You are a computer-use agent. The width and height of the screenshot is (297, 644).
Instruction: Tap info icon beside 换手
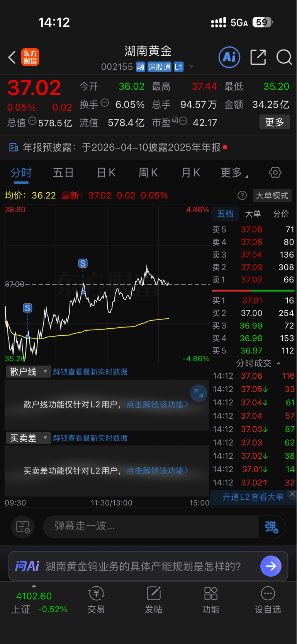pyautogui.click(x=105, y=103)
